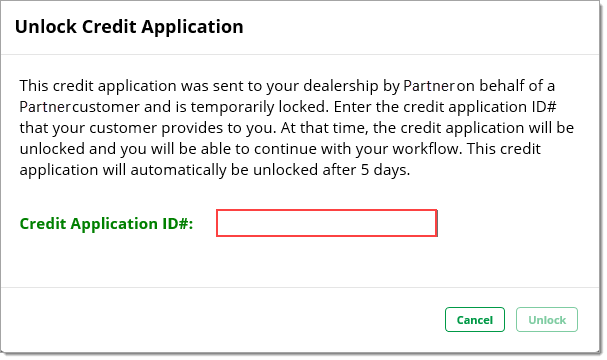Click 'ID#' at end of second message line
This screenshot has width=607, height=360.
pyautogui.click(x=544, y=107)
